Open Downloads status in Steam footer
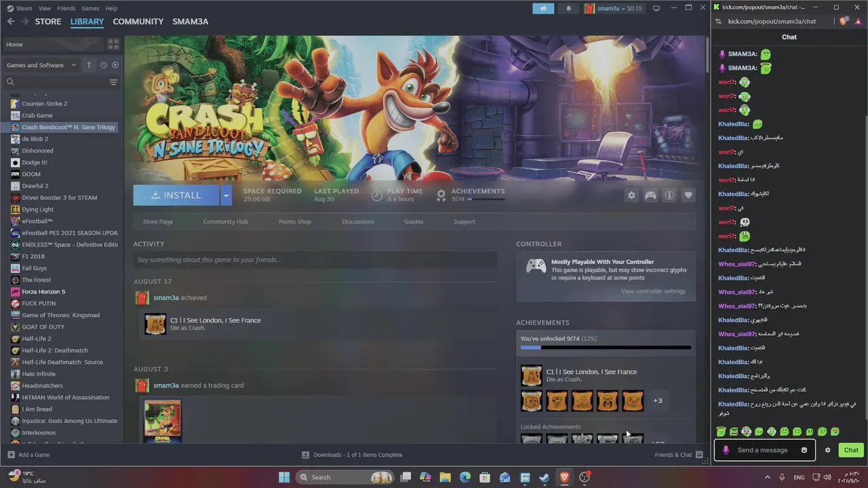Viewport: 868px width, 488px height. pos(352,455)
